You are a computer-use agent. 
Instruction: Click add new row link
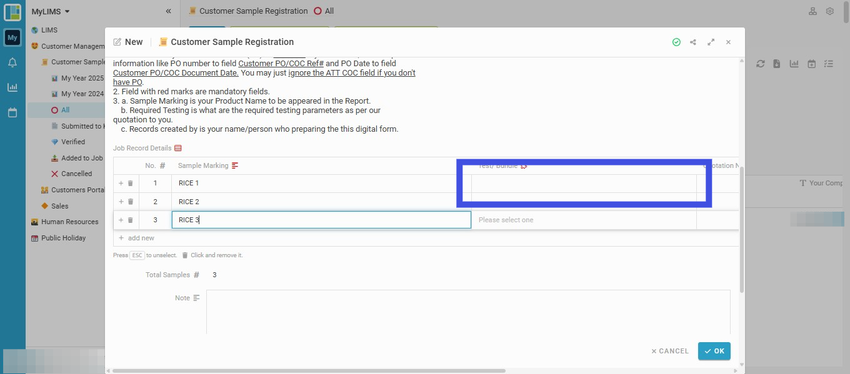pos(137,238)
